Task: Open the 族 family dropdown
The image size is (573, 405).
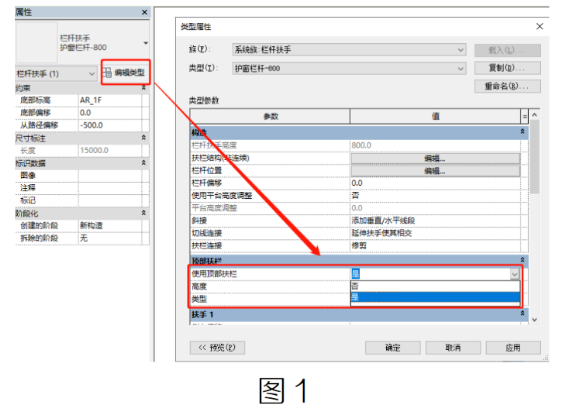Action: (349, 50)
